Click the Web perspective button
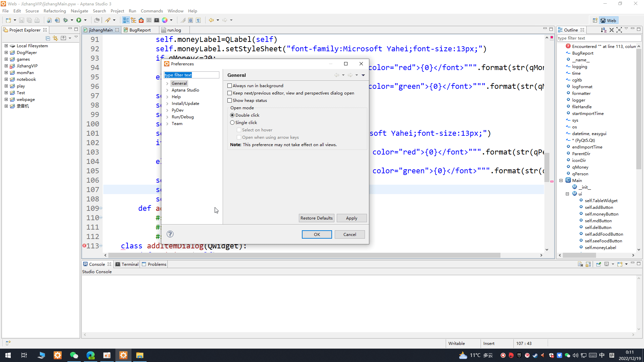Image resolution: width=644 pixels, height=362 pixels. point(608,20)
